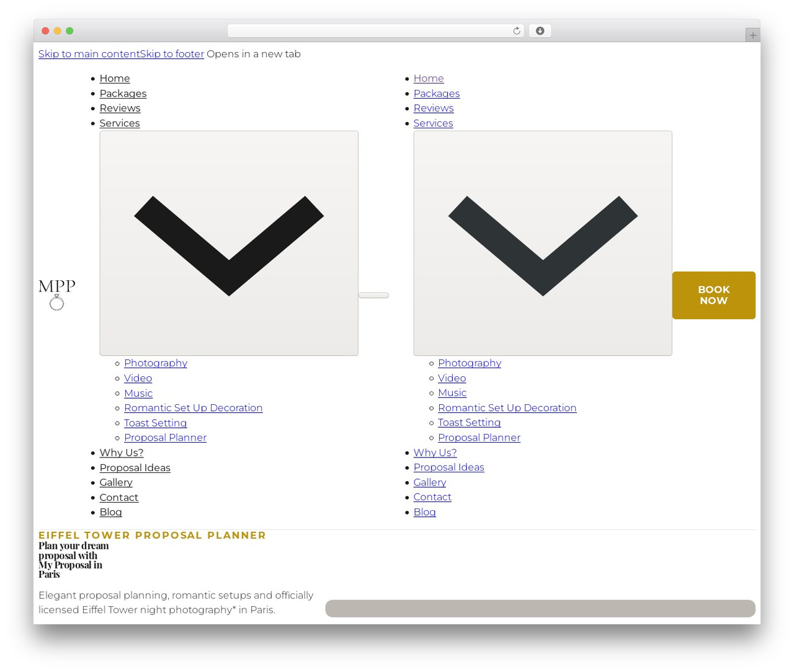Screen dimensions: 794x672
Task: Open Proposal Planner in black menu
Action: [165, 437]
